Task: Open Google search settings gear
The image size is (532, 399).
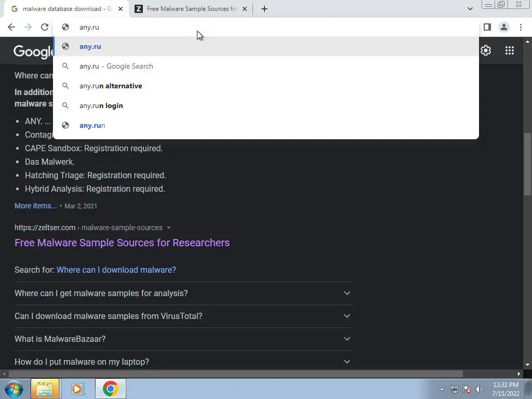Action: pos(486,50)
